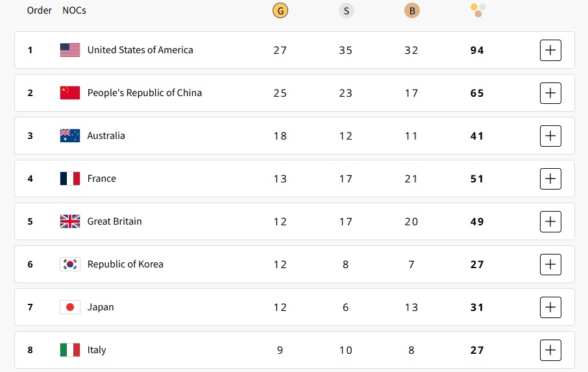Expand Japan's medal details
This screenshot has height=372, width=588.
pyautogui.click(x=550, y=307)
